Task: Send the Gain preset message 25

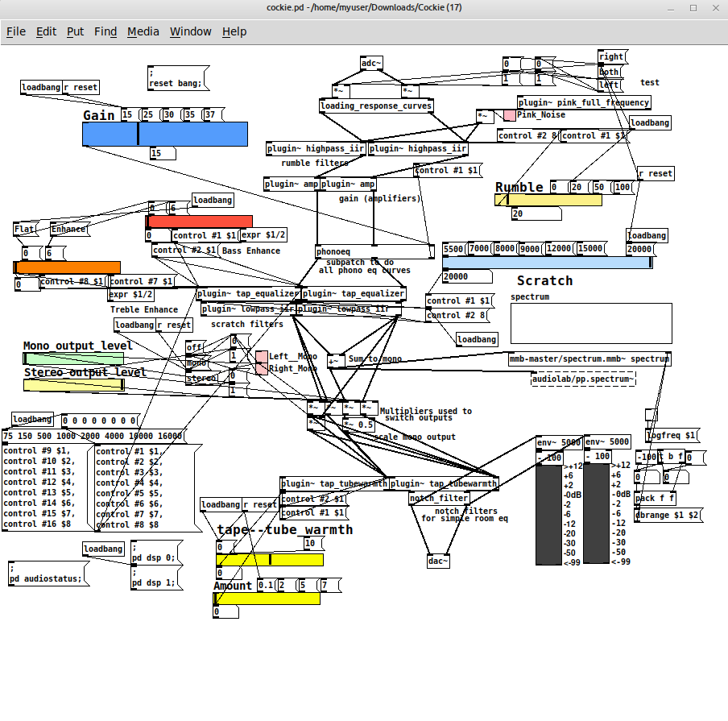Action: click(151, 114)
